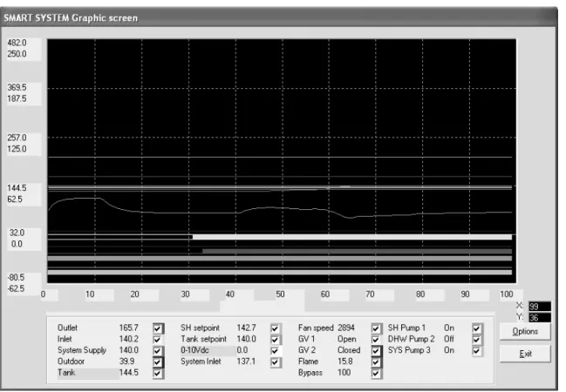Click the SH Pump 1 label

tap(406, 328)
